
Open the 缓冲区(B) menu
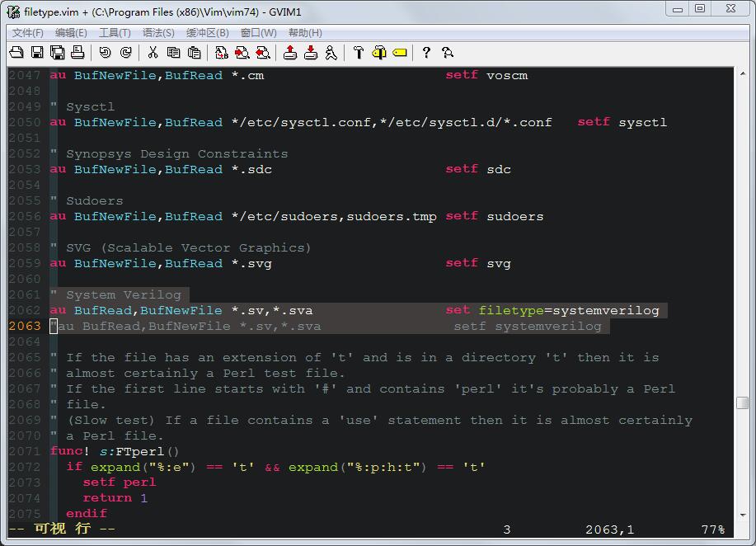(207, 32)
